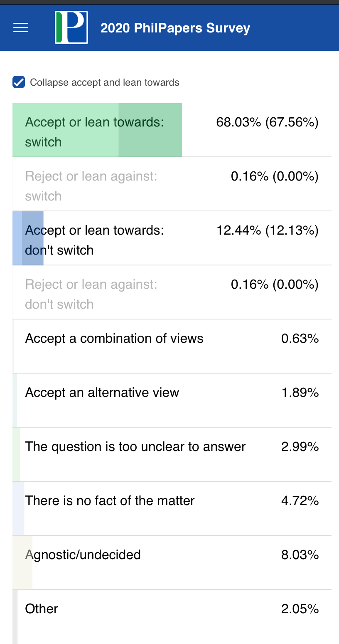
Task: Select Reject or lean against: don't switch row
Action: pos(172,292)
